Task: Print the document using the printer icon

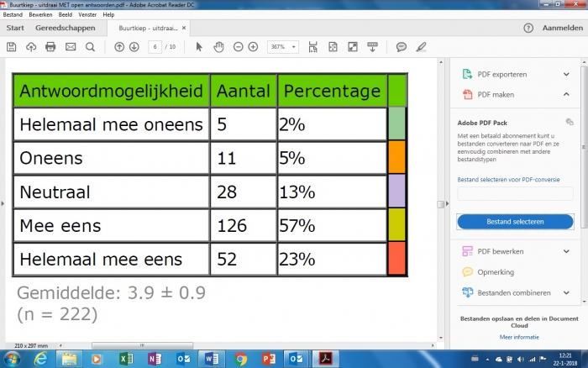Action: (50, 46)
